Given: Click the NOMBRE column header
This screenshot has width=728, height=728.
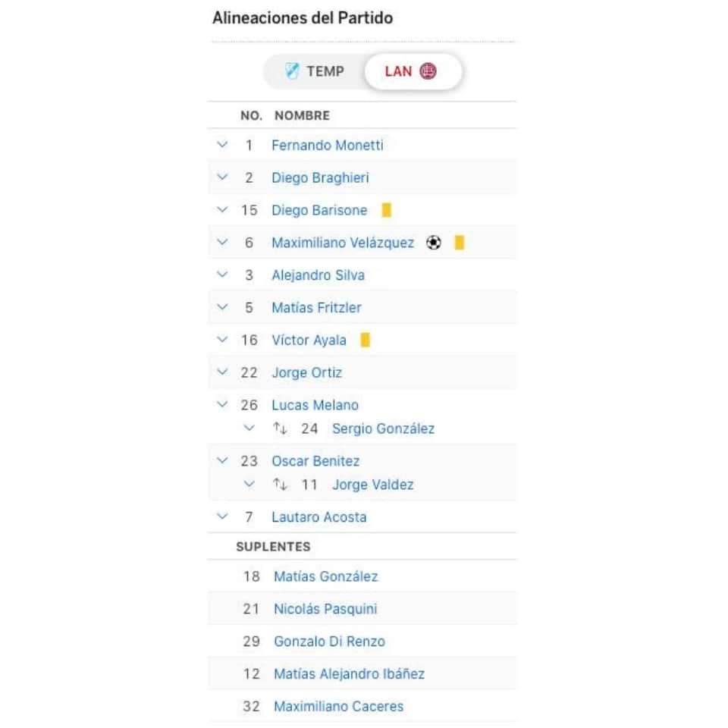Looking at the screenshot, I should click(x=303, y=115).
